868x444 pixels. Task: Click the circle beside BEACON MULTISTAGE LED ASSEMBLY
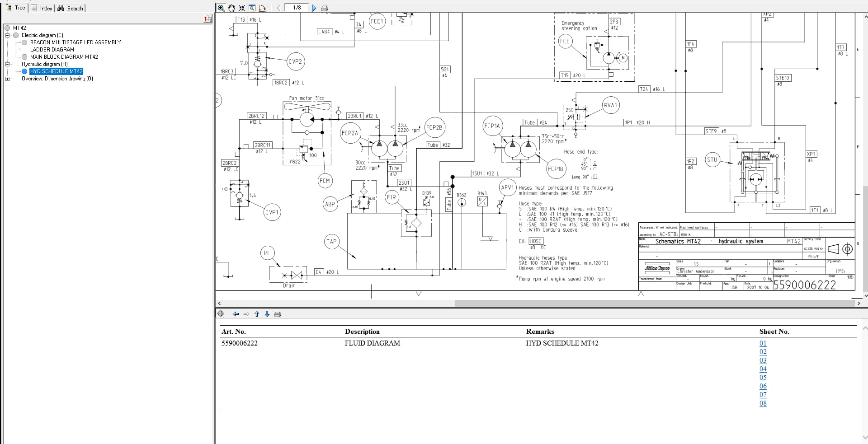click(x=24, y=42)
